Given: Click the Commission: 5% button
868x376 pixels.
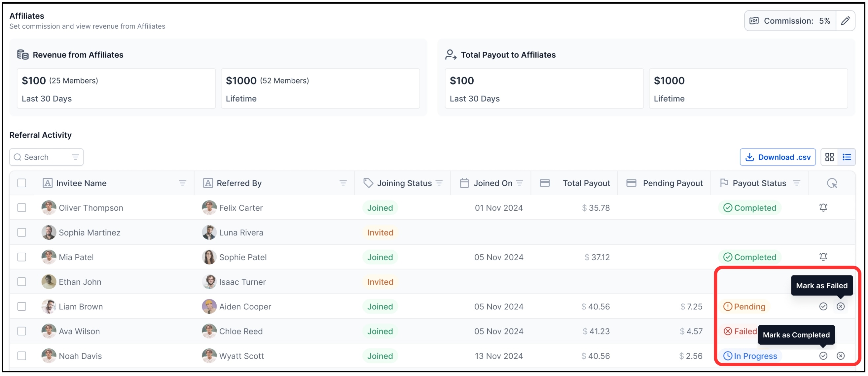Looking at the screenshot, I should [x=790, y=21].
